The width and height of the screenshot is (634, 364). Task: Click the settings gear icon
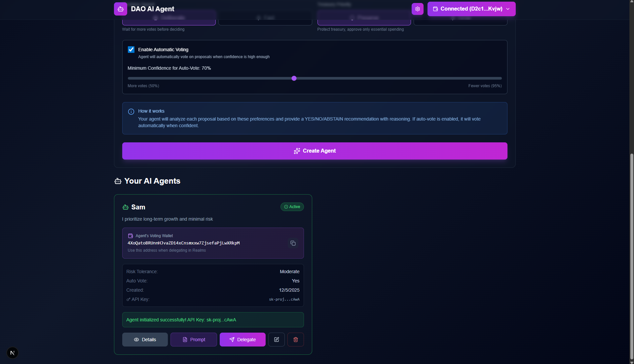tap(417, 9)
